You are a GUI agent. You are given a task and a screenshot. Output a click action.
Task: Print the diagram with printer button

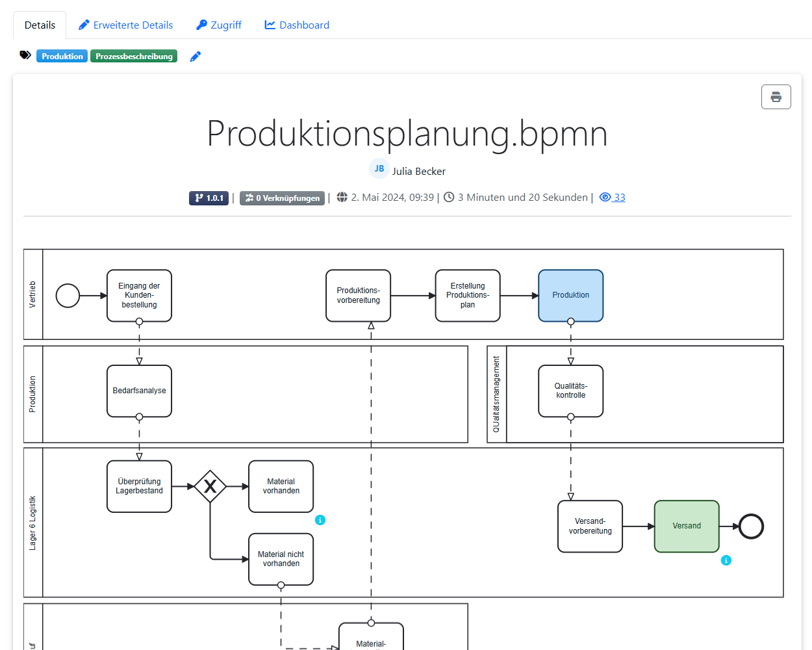pos(776,97)
